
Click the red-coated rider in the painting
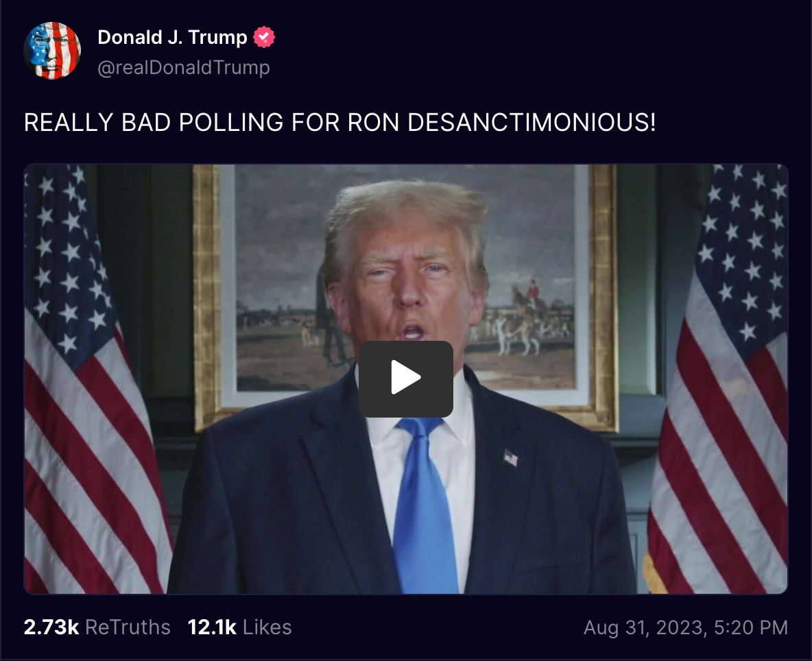[x=532, y=292]
